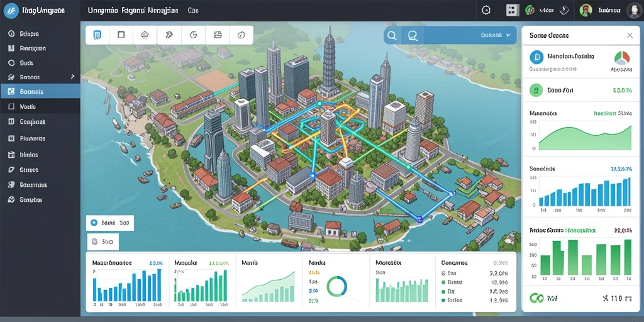The height and width of the screenshot is (322, 644).
Task: Open the green user account menu in header
Action: (600, 11)
